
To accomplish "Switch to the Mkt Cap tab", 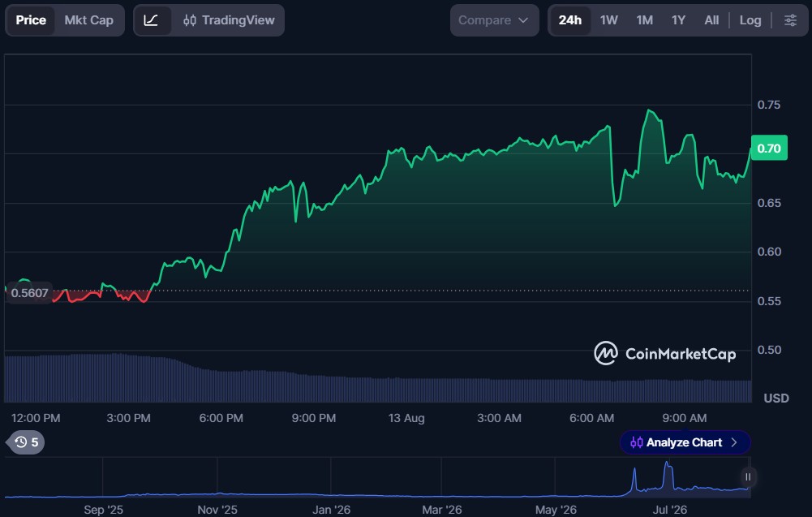I will [89, 20].
